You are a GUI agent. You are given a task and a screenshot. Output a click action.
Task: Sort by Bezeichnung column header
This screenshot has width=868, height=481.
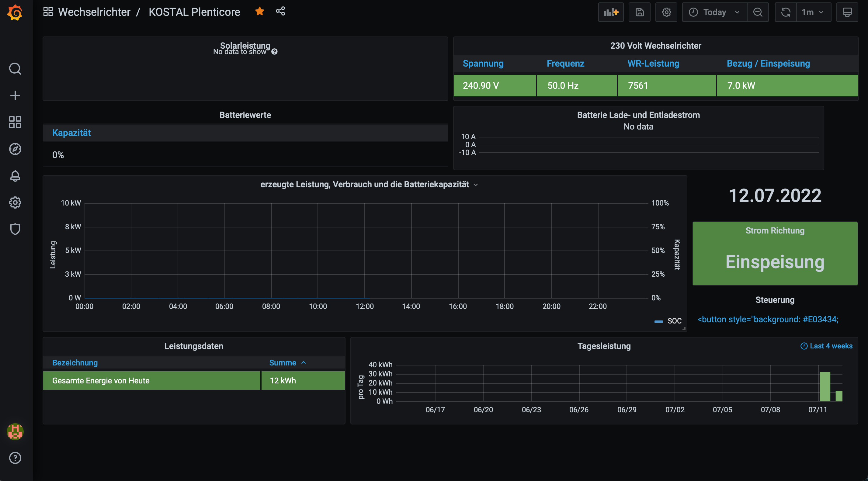tap(75, 363)
